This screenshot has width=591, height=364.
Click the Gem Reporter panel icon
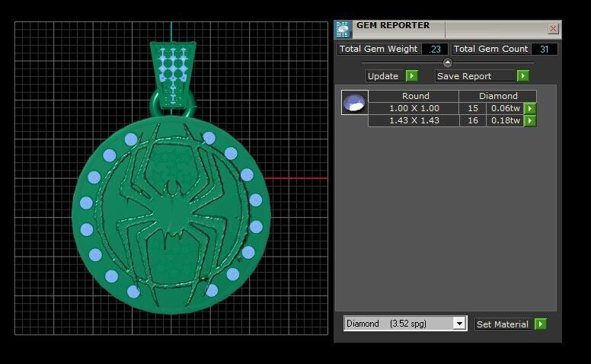click(343, 30)
